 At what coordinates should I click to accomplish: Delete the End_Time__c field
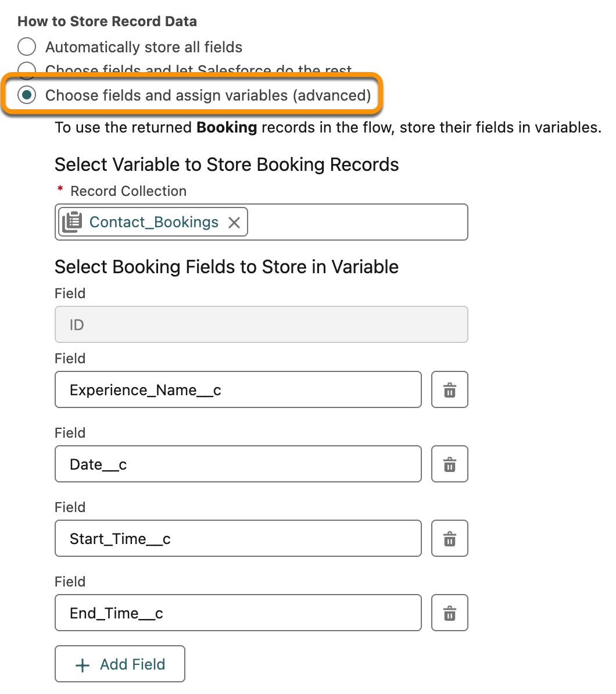449,613
